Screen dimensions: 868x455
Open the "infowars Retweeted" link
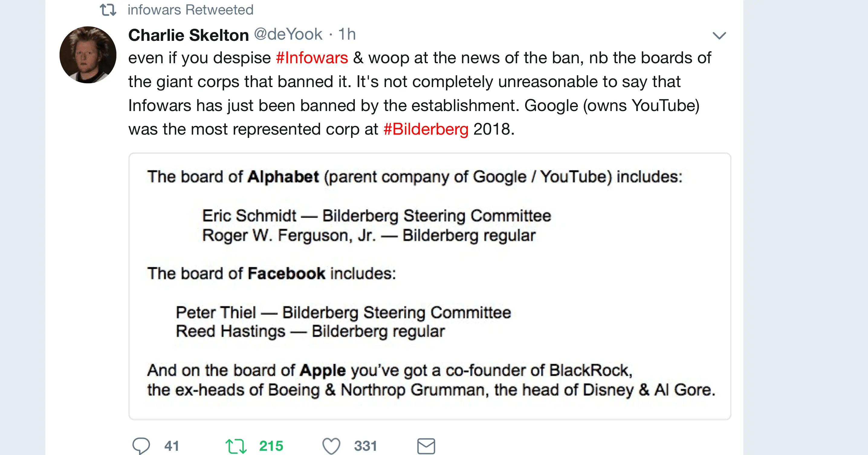tap(190, 10)
